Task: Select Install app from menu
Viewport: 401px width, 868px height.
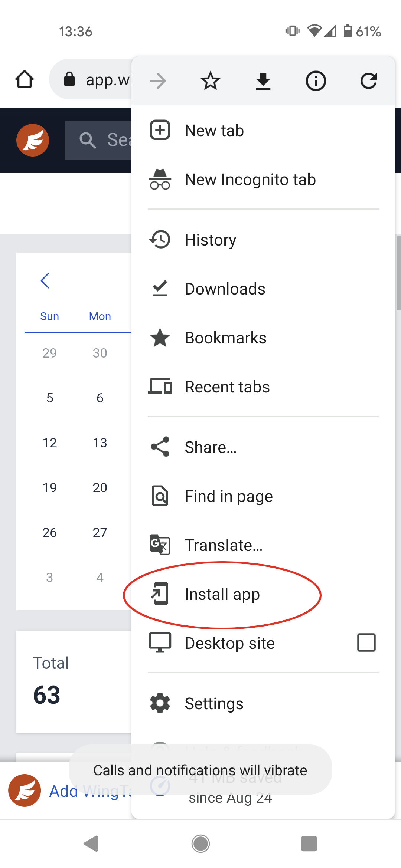Action: click(x=263, y=594)
